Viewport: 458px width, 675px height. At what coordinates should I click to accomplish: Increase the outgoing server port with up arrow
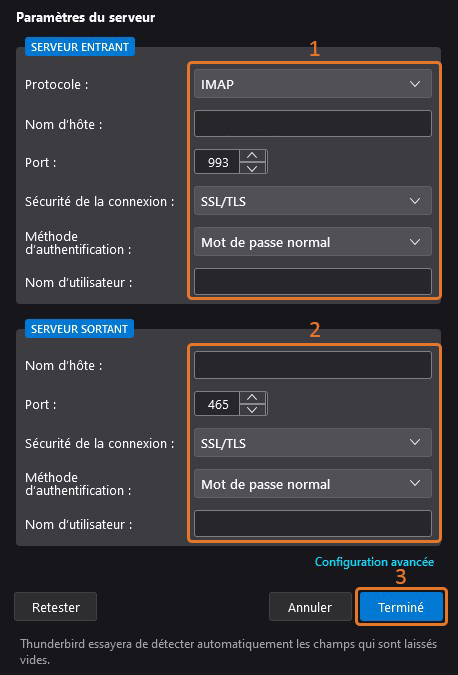click(x=253, y=397)
